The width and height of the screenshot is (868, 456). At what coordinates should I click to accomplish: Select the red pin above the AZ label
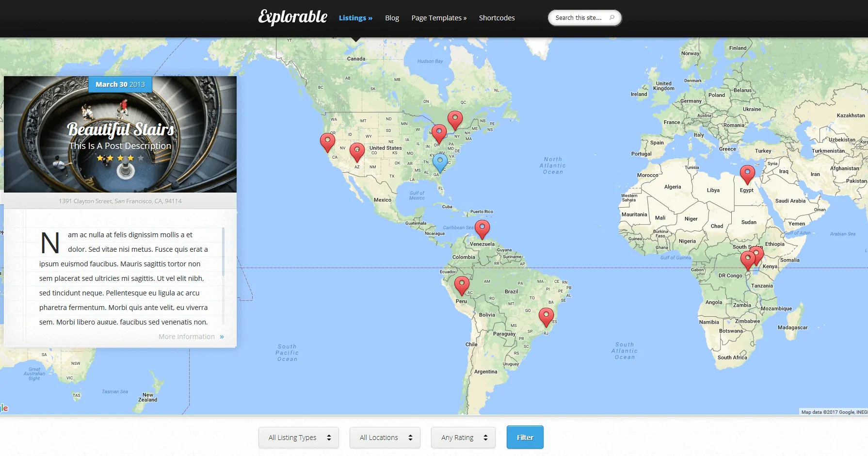coord(357,152)
